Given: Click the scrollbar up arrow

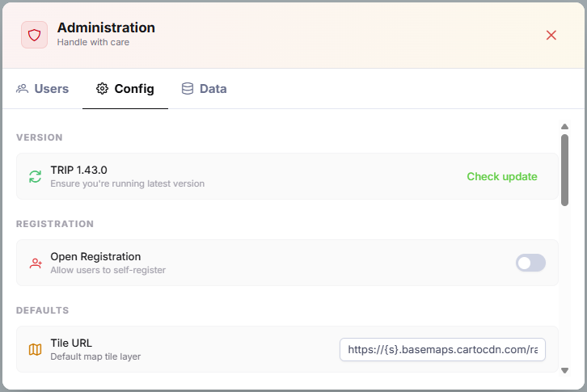Looking at the screenshot, I should pyautogui.click(x=564, y=126).
